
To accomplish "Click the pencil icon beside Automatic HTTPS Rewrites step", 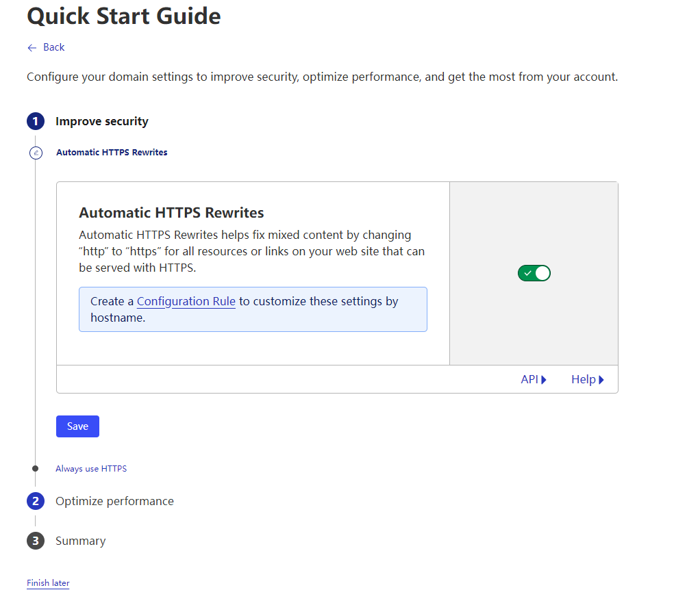I will click(x=36, y=153).
